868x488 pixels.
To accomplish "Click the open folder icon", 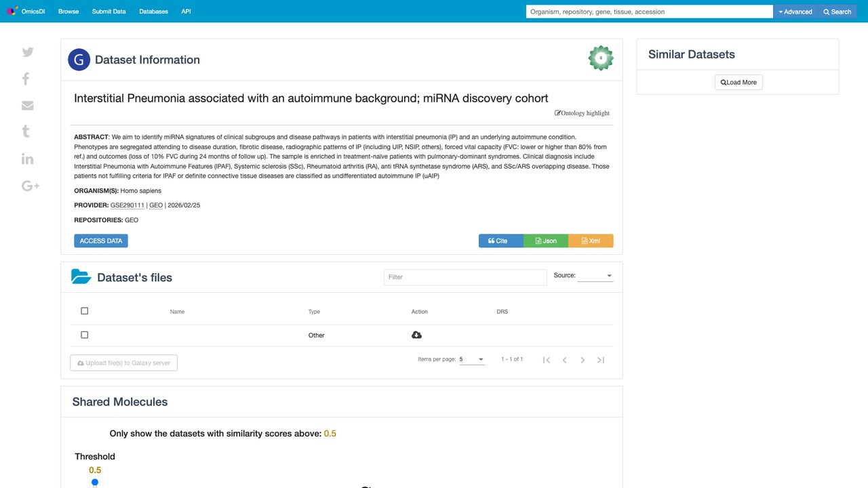I will coord(81,277).
